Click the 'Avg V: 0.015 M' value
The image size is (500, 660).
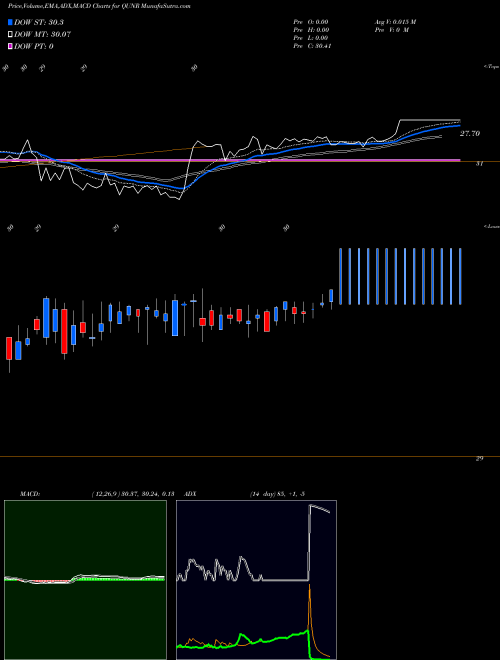pyautogui.click(x=395, y=22)
